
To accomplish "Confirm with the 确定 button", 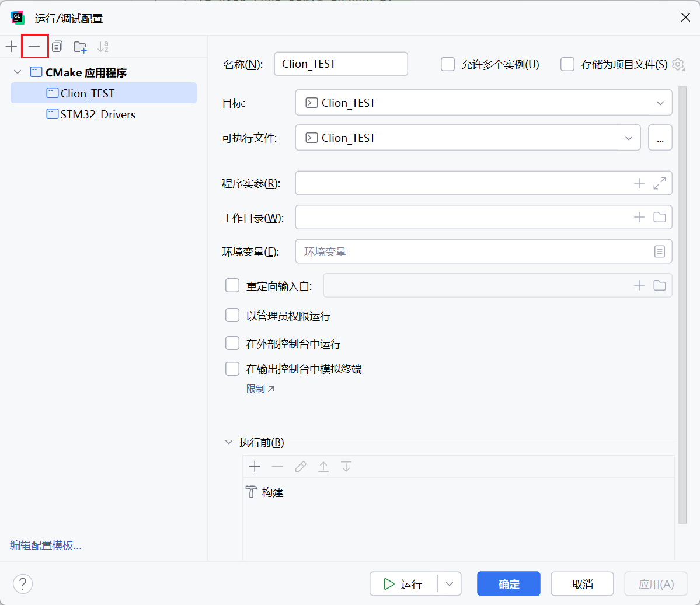I will [x=509, y=584].
